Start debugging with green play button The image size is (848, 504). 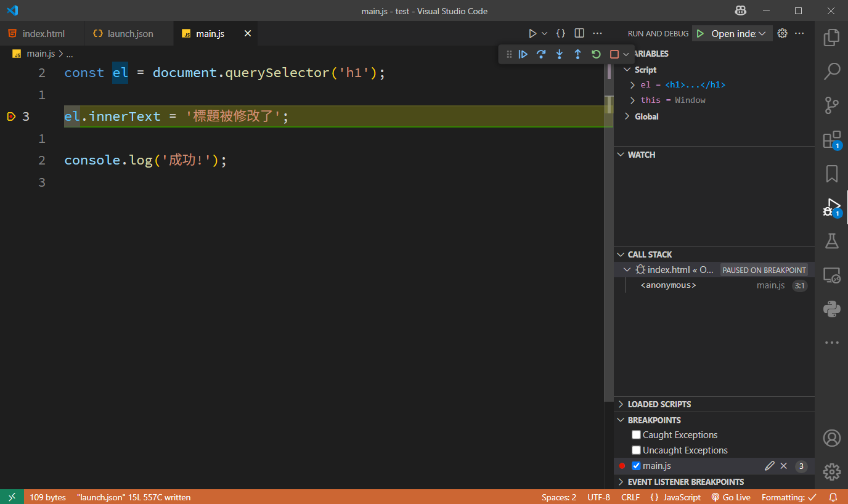(700, 33)
